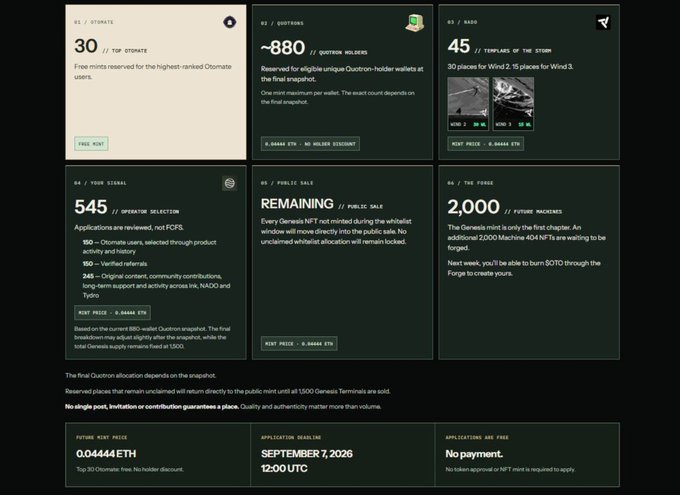
Task: Click the 'FUTURE MINT PRICE' label
Action: pos(102,438)
